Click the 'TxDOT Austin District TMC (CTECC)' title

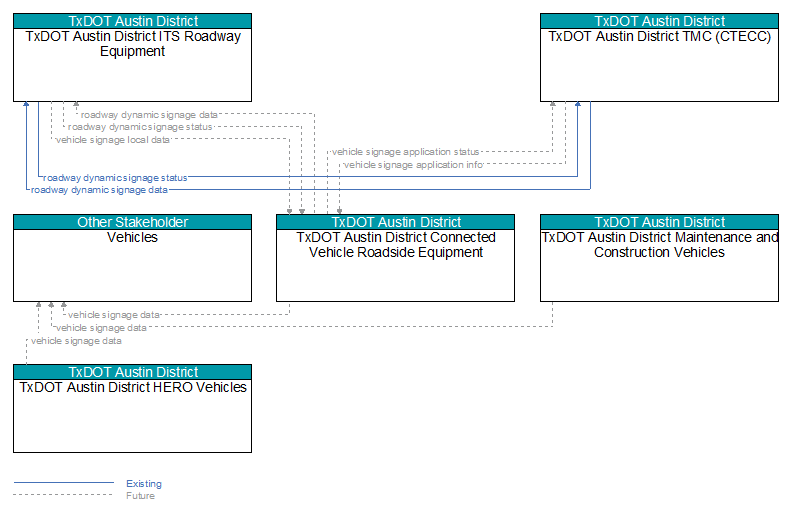pyautogui.click(x=659, y=36)
